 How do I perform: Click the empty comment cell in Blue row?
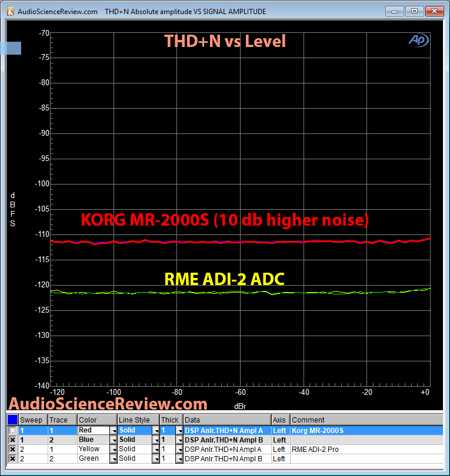[366, 440]
